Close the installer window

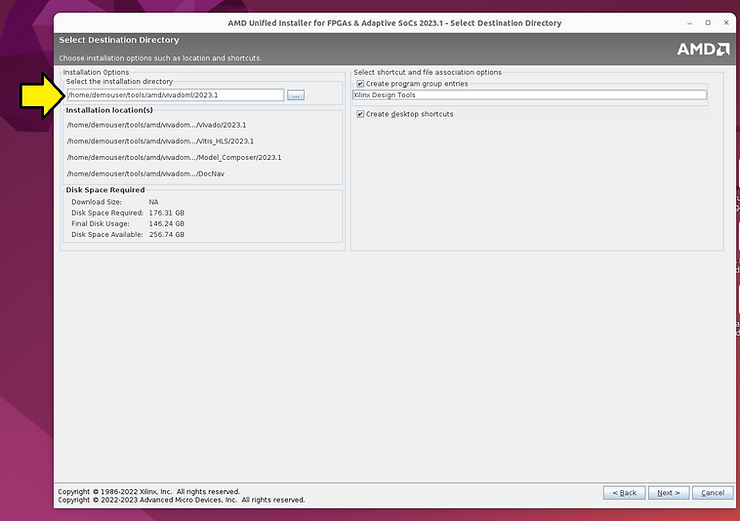[726, 23]
